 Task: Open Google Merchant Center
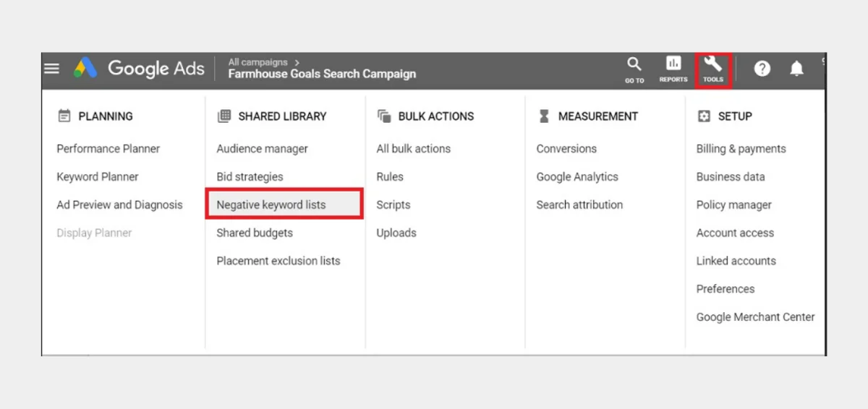[756, 317]
